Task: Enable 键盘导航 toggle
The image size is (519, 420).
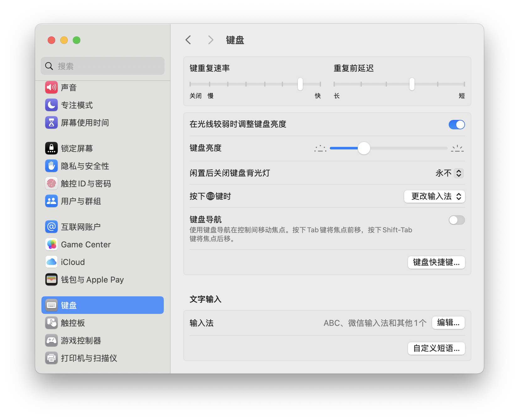Action: coord(457,220)
